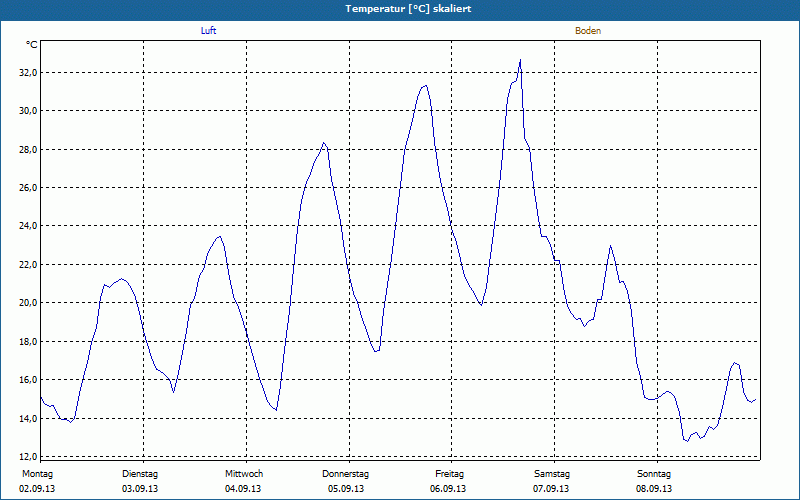Click the 22,0 axis value
The image size is (800, 500).
[28, 264]
